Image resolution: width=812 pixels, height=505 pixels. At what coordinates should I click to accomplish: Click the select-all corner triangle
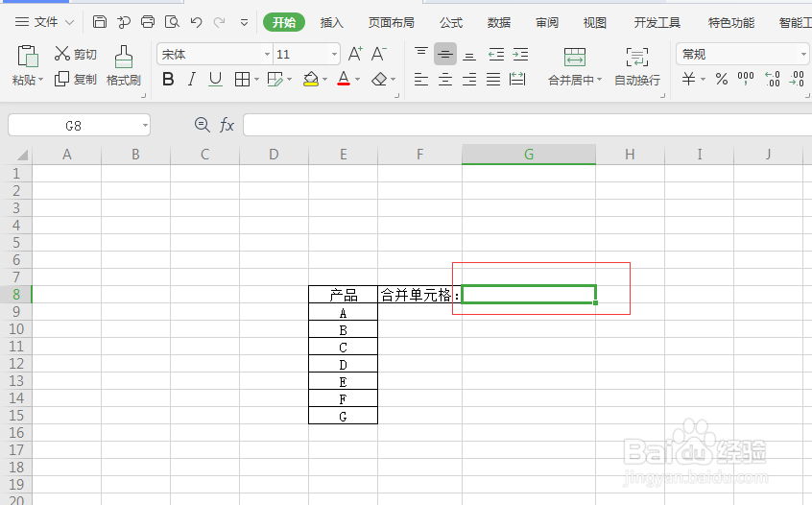click(x=22, y=155)
